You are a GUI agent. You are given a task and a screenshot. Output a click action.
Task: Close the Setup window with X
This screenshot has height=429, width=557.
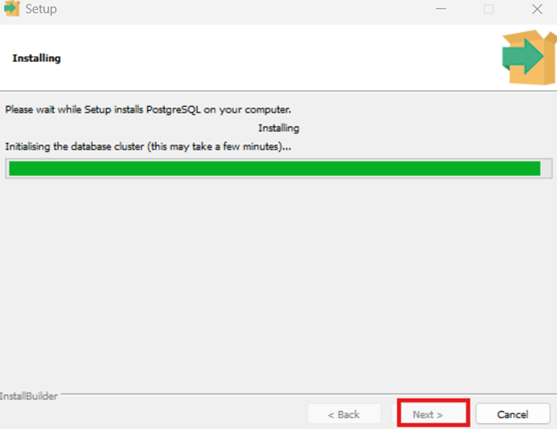pos(537,9)
